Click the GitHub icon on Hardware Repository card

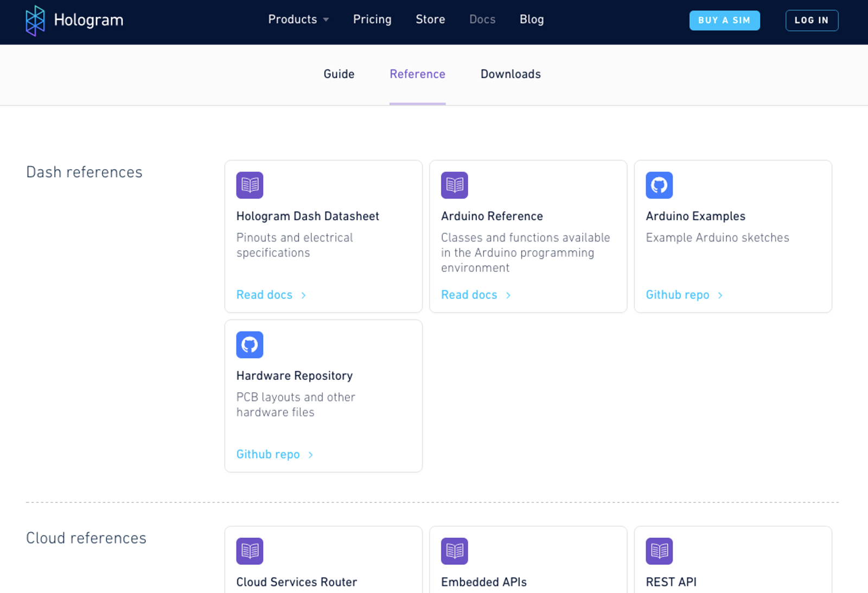250,345
